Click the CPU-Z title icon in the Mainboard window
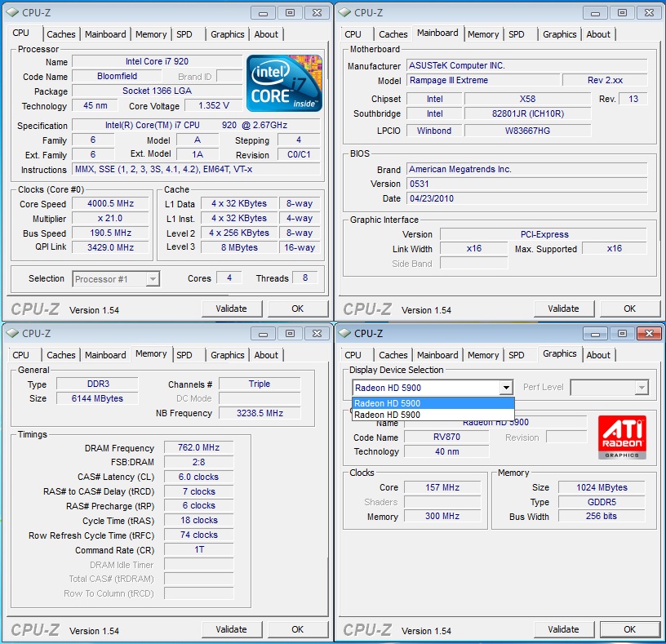This screenshot has width=666, height=644. click(344, 12)
